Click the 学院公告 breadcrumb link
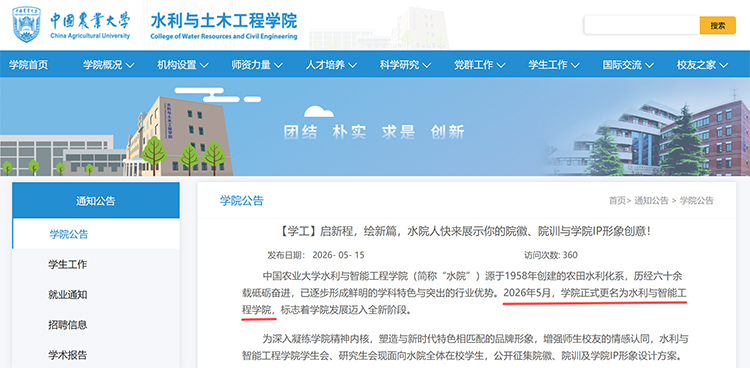 tap(696, 201)
